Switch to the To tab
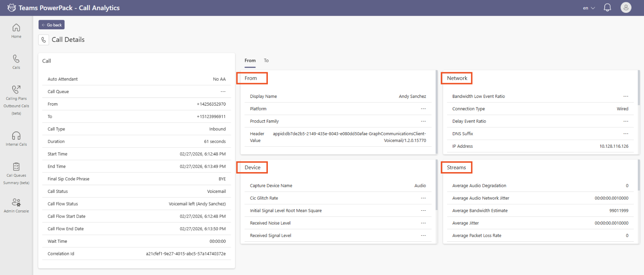644x275 pixels. [266, 61]
